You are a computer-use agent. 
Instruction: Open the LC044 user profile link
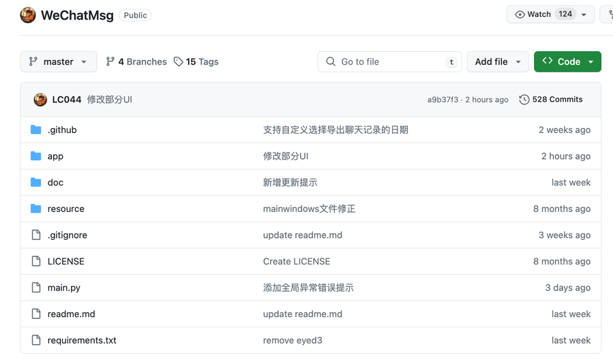pyautogui.click(x=67, y=100)
